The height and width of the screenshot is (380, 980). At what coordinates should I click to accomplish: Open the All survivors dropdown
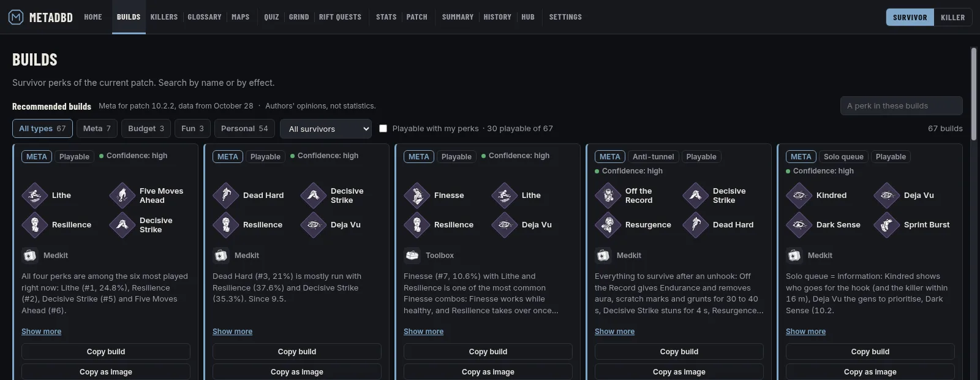[326, 129]
